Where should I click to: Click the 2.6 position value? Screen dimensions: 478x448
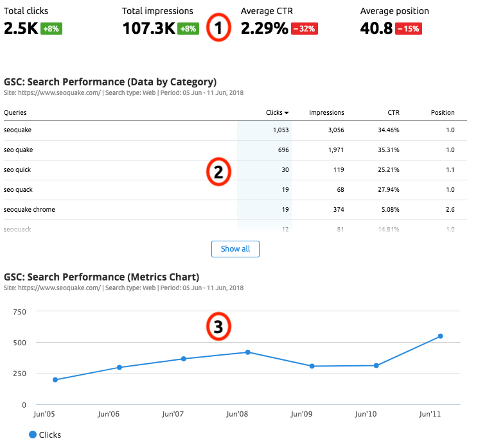[x=450, y=209]
